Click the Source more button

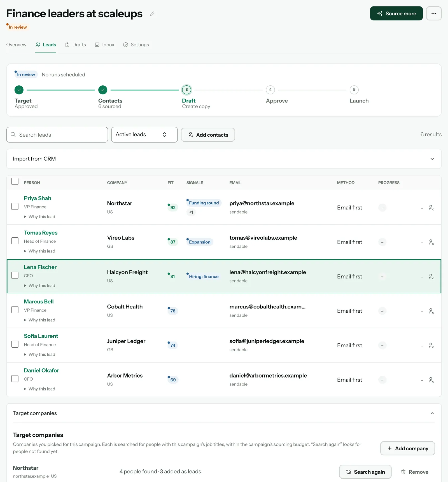(x=396, y=13)
